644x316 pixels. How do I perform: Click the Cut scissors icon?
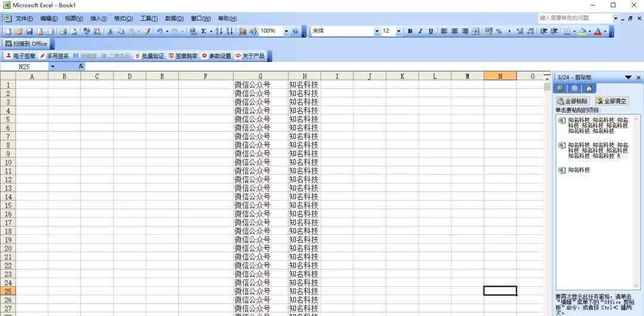110,31
